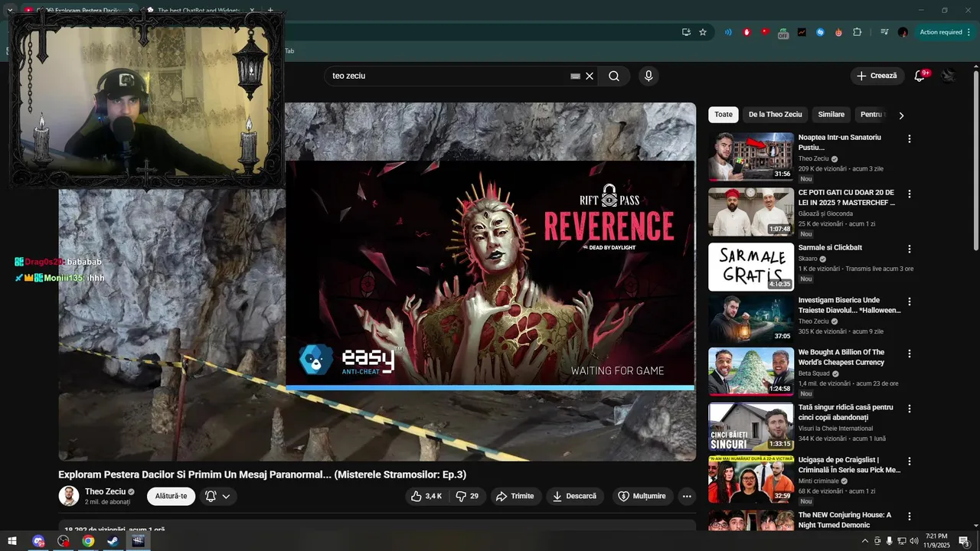The height and width of the screenshot is (551, 980).
Task: Download the video with Descarcă
Action: [574, 496]
